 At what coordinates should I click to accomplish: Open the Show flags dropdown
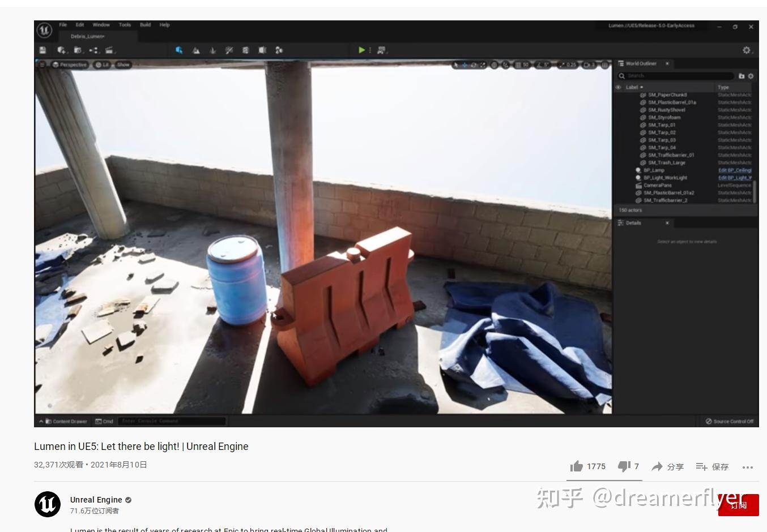pos(122,65)
